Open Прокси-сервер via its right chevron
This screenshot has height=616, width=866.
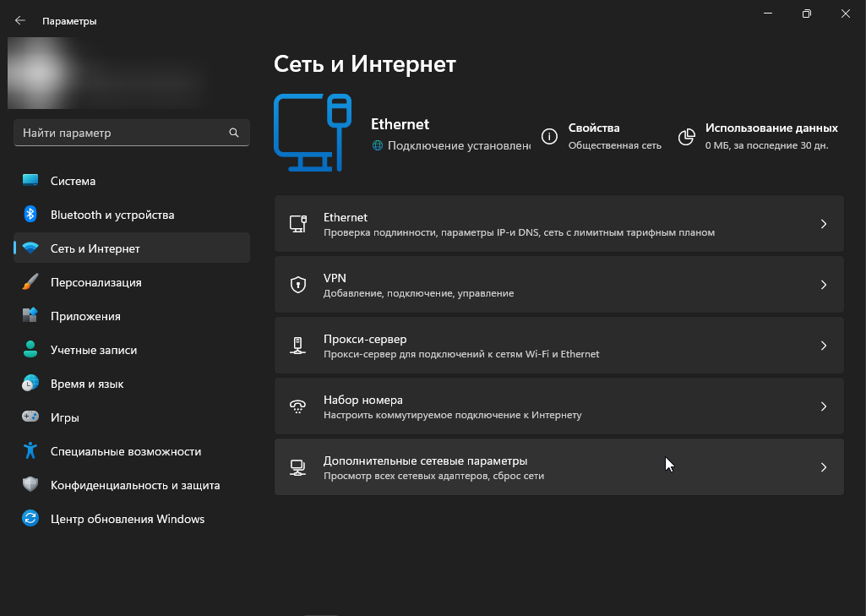tap(824, 346)
